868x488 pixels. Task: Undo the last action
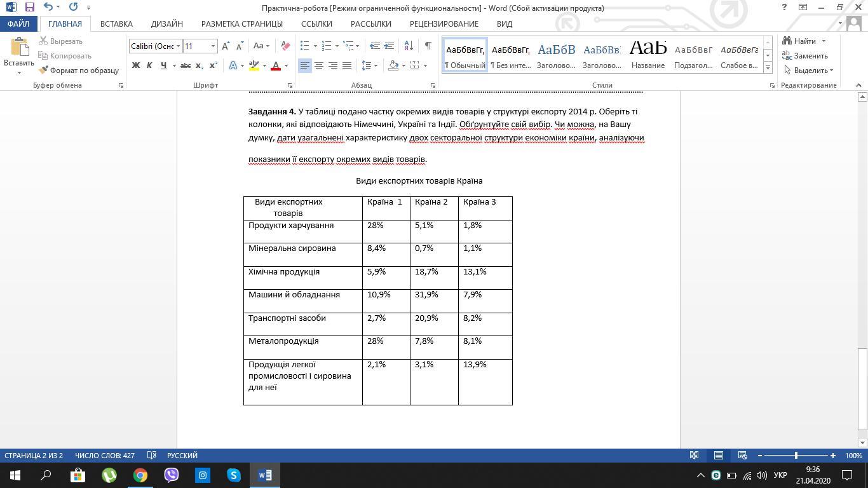click(x=48, y=7)
